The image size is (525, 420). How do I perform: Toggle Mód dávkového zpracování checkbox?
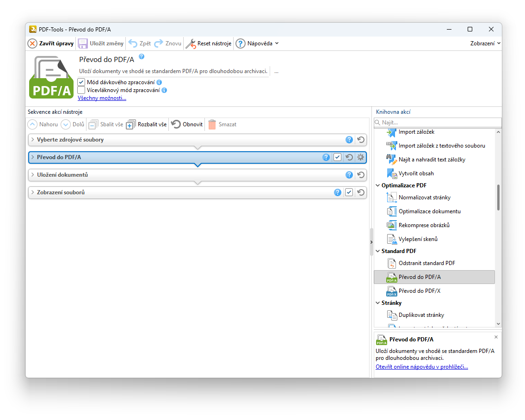coord(81,82)
